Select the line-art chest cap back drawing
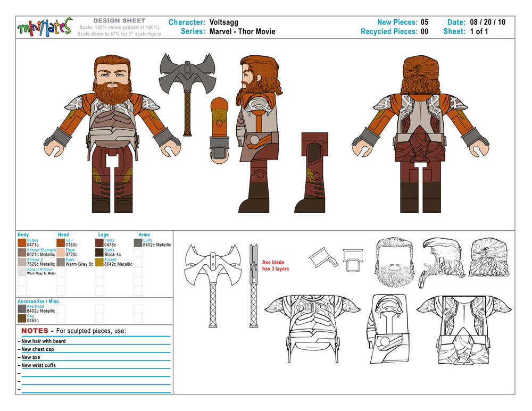The width and height of the screenshot is (532, 411). [464, 330]
